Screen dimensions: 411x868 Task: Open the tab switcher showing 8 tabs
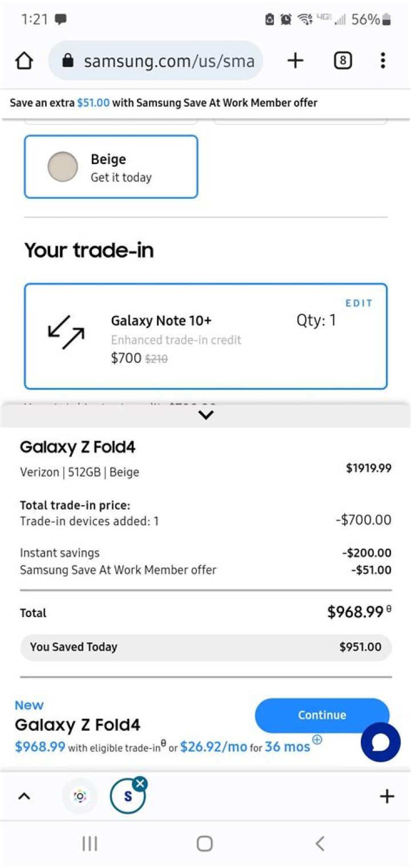[342, 60]
